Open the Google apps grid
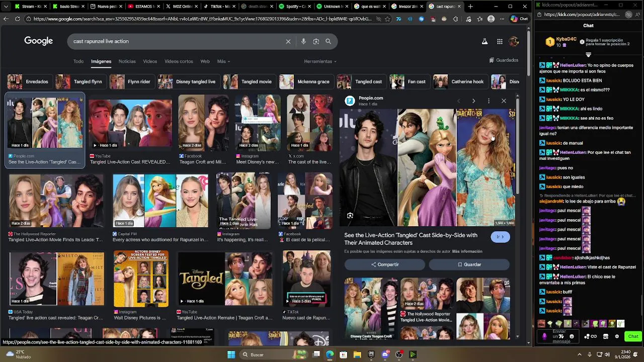The width and height of the screenshot is (644, 362). (500, 42)
